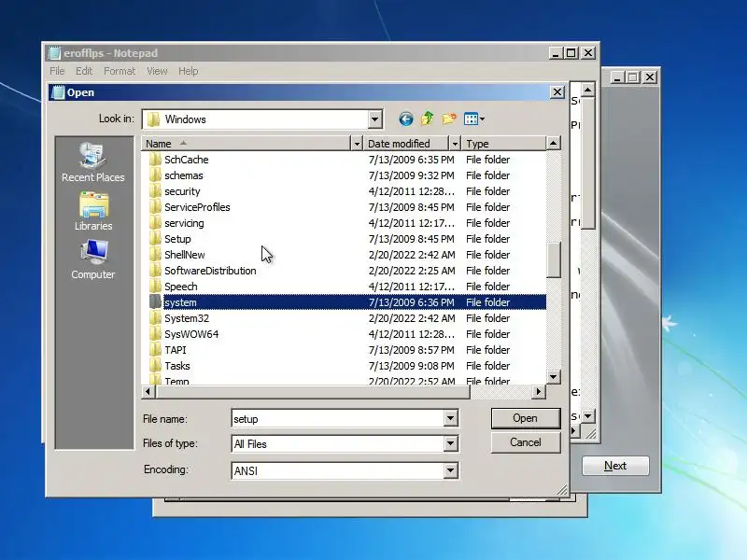Click the Notepad text area vertical scrollbar thumb
The width and height of the screenshot is (747, 560).
pos(588,163)
